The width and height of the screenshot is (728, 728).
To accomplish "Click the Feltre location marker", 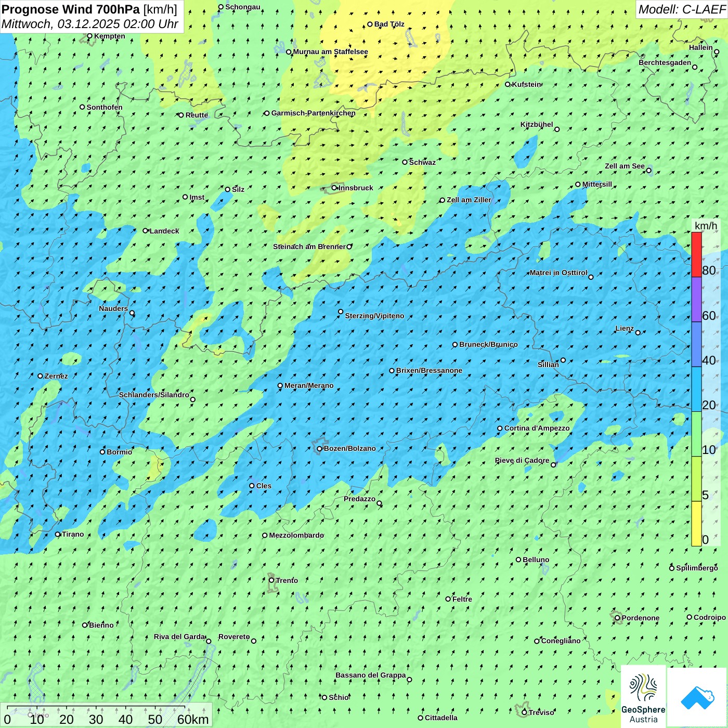I will click(x=448, y=599).
